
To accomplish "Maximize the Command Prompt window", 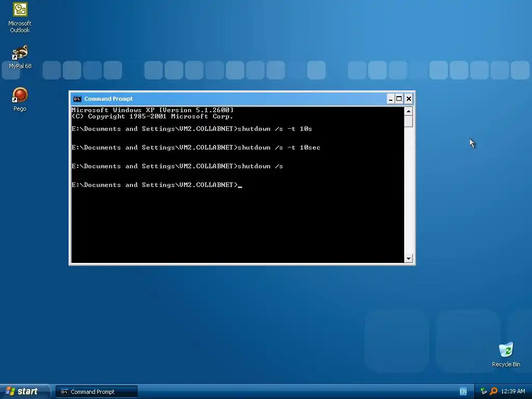I will click(400, 99).
